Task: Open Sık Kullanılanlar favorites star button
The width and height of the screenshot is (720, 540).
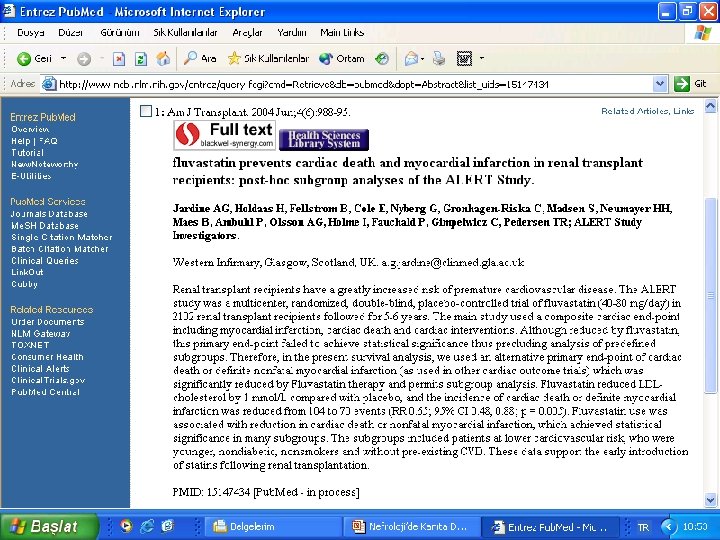Action: 268,58
